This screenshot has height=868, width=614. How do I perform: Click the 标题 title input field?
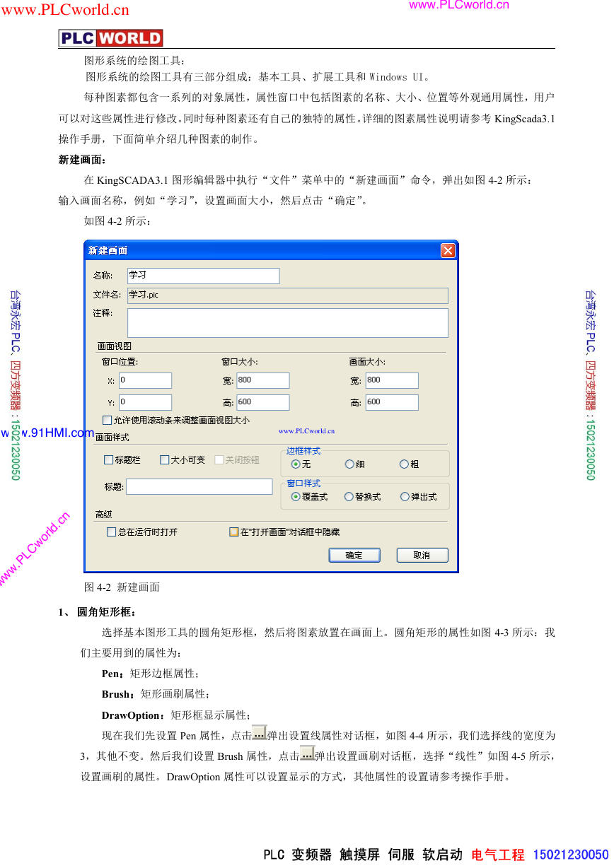[199, 486]
